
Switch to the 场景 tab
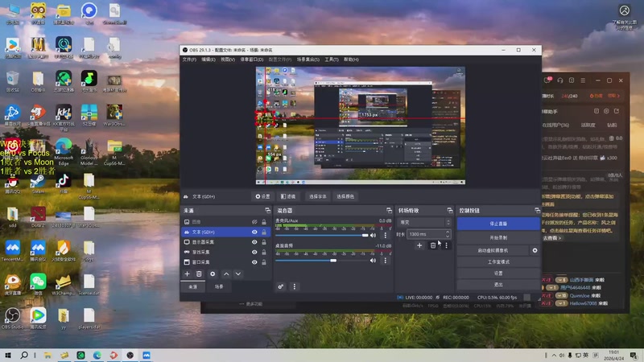coord(219,286)
